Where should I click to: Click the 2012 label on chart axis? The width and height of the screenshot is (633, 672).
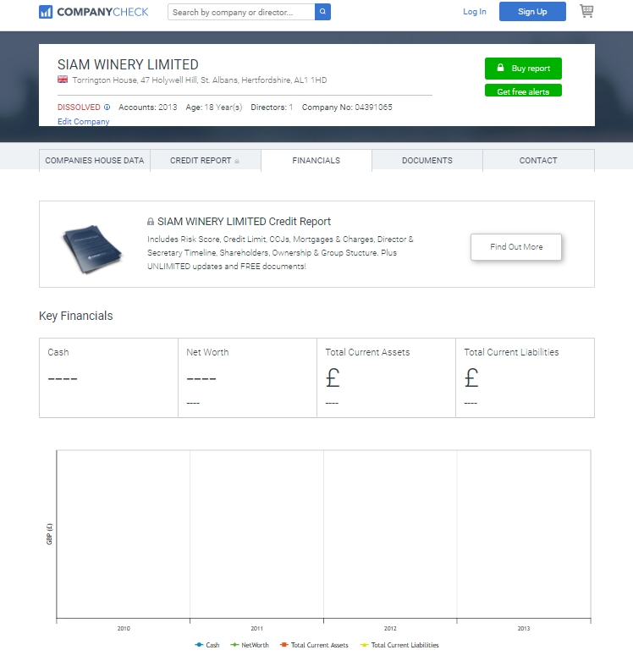[390, 628]
